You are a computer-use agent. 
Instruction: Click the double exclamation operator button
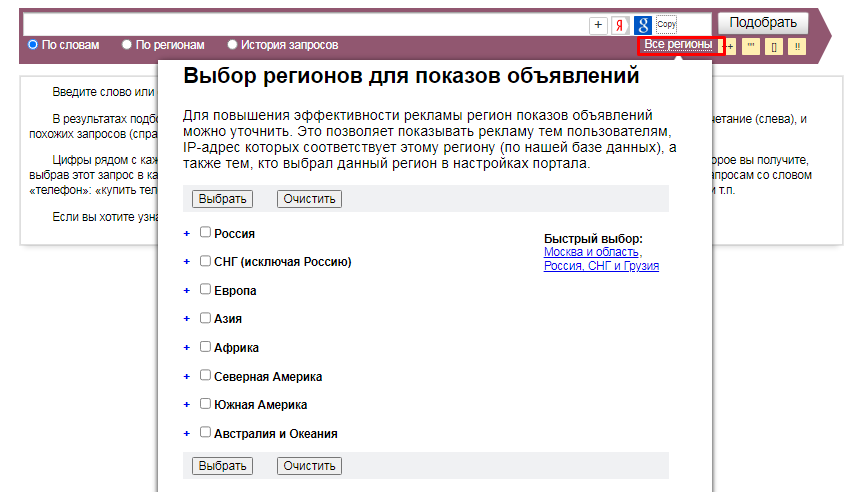coord(797,46)
